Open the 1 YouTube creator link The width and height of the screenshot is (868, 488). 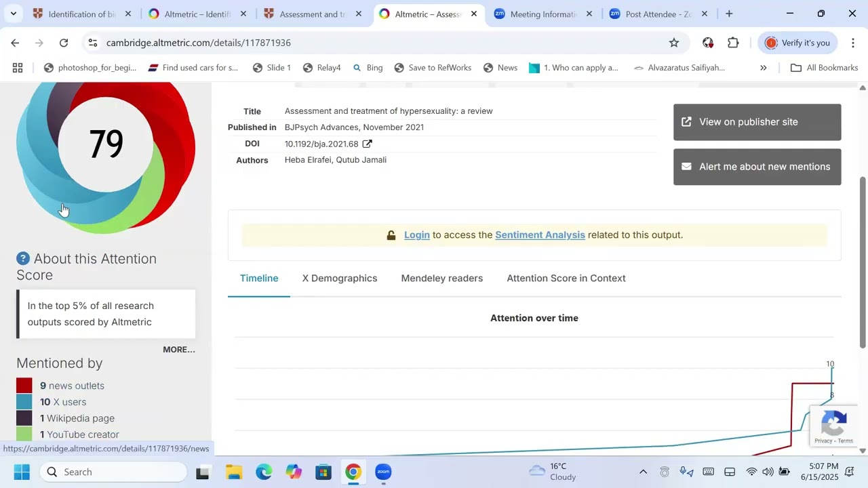(x=79, y=434)
